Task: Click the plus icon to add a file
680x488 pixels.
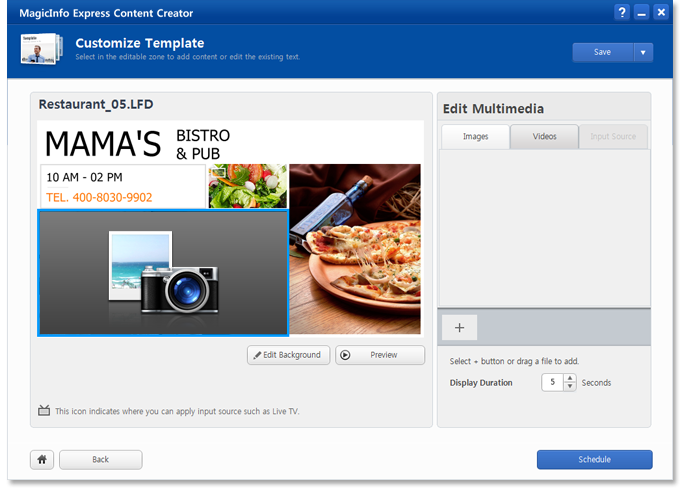Action: (460, 328)
